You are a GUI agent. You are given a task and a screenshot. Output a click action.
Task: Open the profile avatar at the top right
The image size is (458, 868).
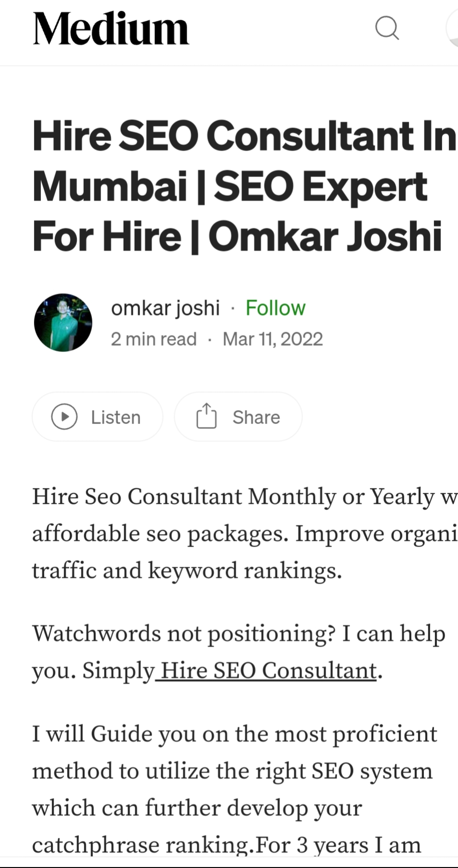pos(454,29)
